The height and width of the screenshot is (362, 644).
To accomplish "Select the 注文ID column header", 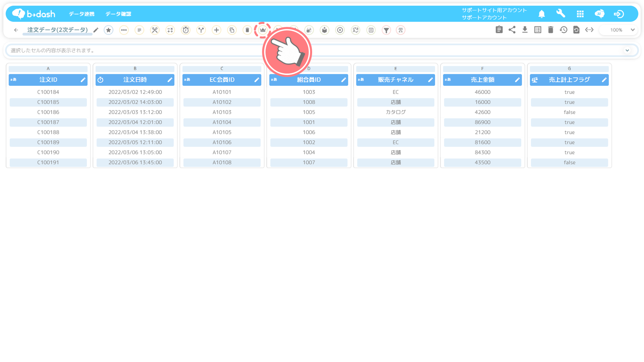I will click(x=48, y=80).
